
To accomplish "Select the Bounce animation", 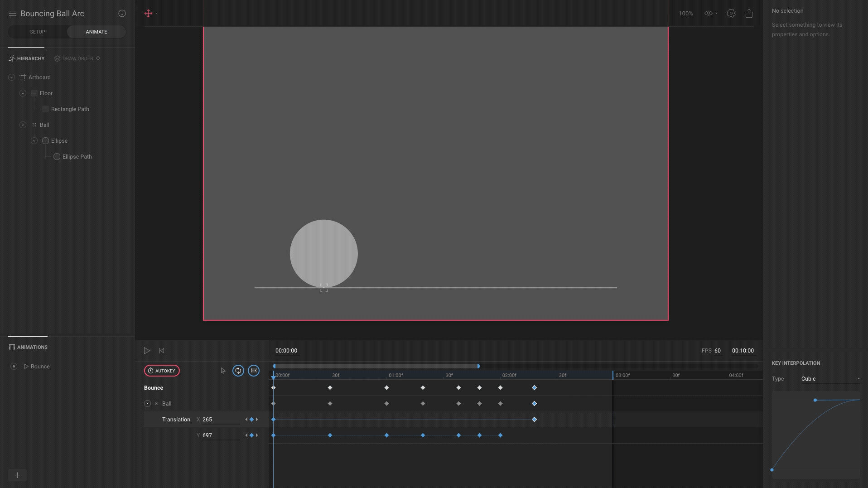I will [x=40, y=367].
